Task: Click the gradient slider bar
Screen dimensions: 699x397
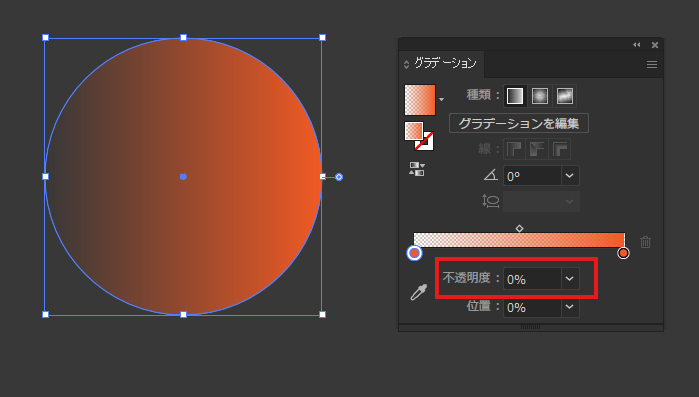Action: point(519,240)
